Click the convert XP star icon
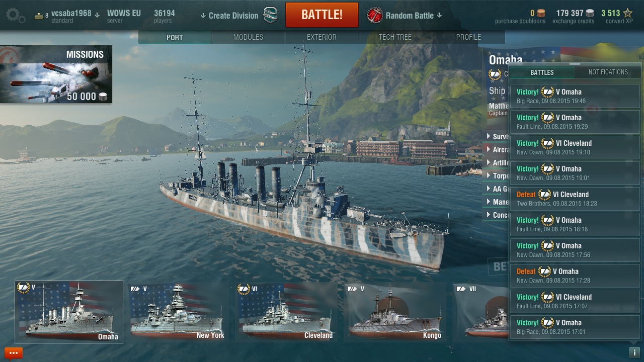 click(x=627, y=13)
